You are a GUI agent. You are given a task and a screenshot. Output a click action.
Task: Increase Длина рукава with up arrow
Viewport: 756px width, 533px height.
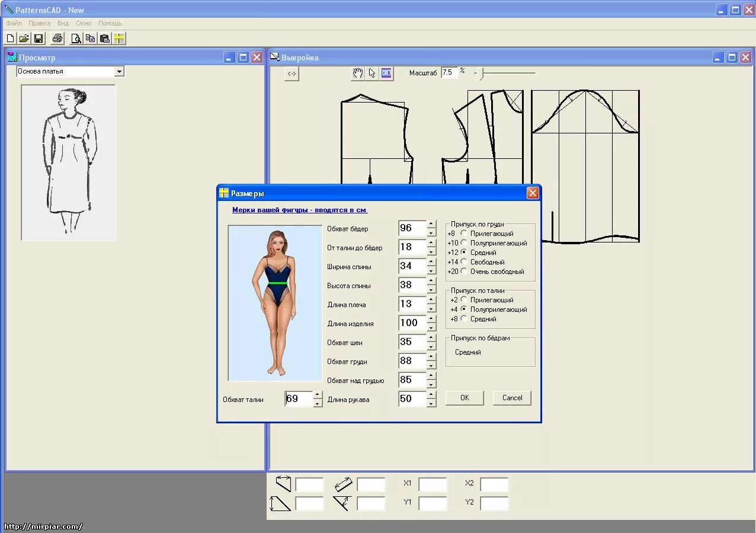click(x=431, y=395)
